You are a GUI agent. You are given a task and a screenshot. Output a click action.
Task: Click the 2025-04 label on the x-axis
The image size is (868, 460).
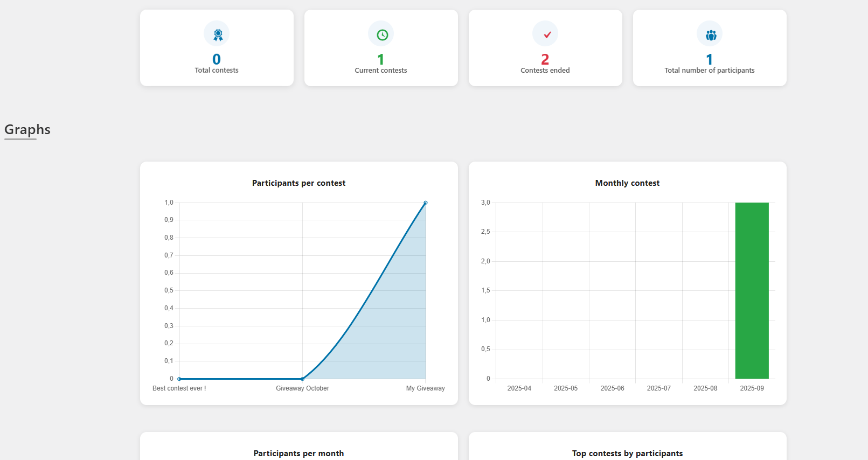coord(519,388)
